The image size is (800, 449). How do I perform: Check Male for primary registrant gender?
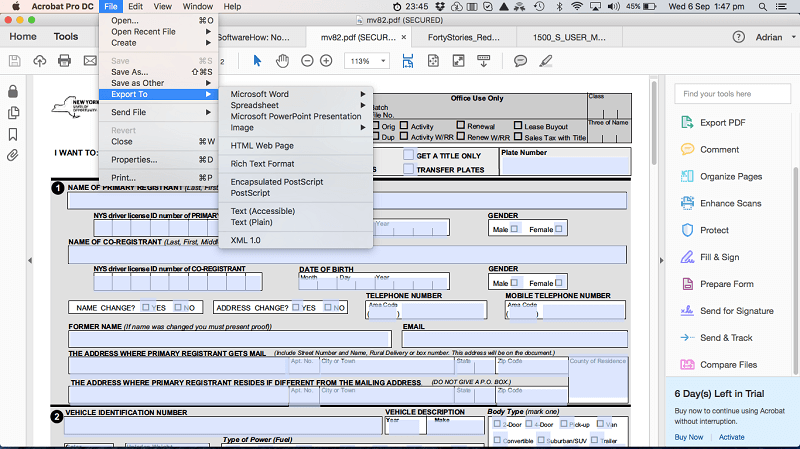(x=514, y=229)
